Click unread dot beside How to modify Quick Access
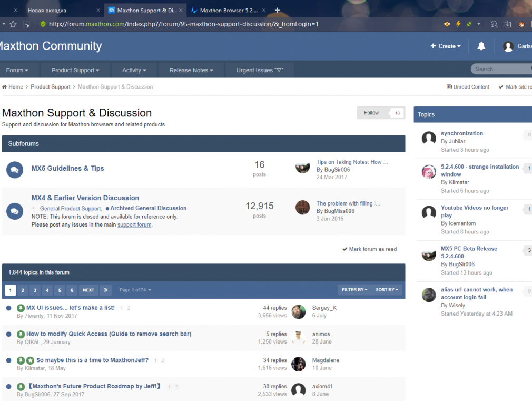 [9, 334]
